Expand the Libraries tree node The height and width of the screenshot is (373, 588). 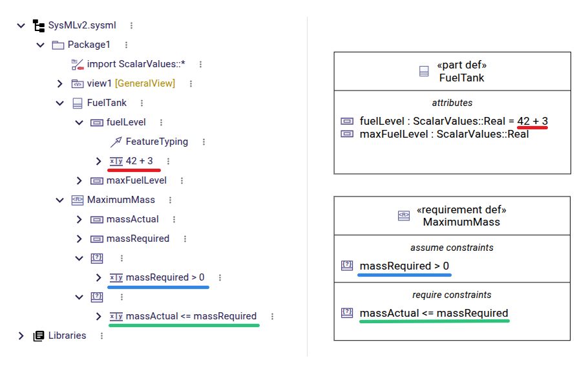point(21,336)
